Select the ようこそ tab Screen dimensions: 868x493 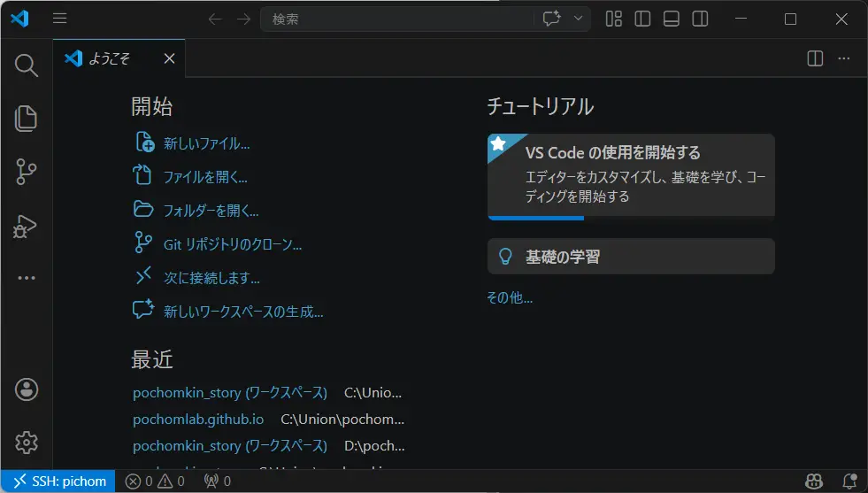(x=119, y=58)
